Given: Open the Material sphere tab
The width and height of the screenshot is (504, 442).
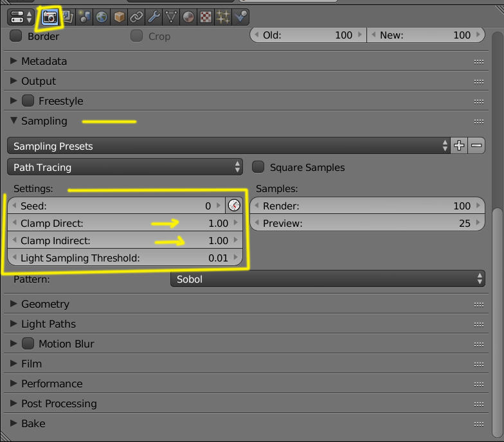Looking at the screenshot, I should (x=188, y=17).
